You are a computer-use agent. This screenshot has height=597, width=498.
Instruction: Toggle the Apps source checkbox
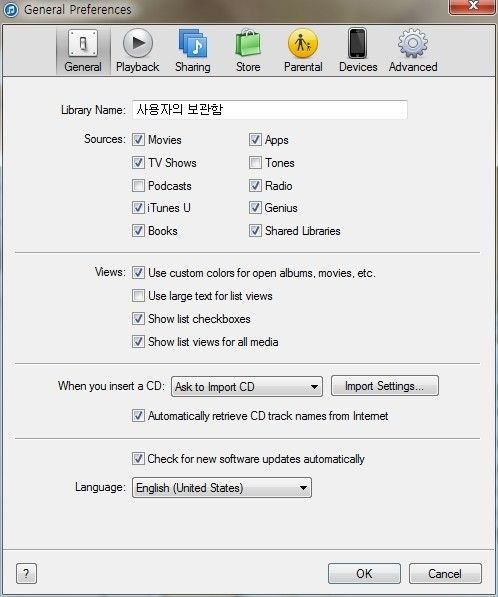[x=255, y=140]
